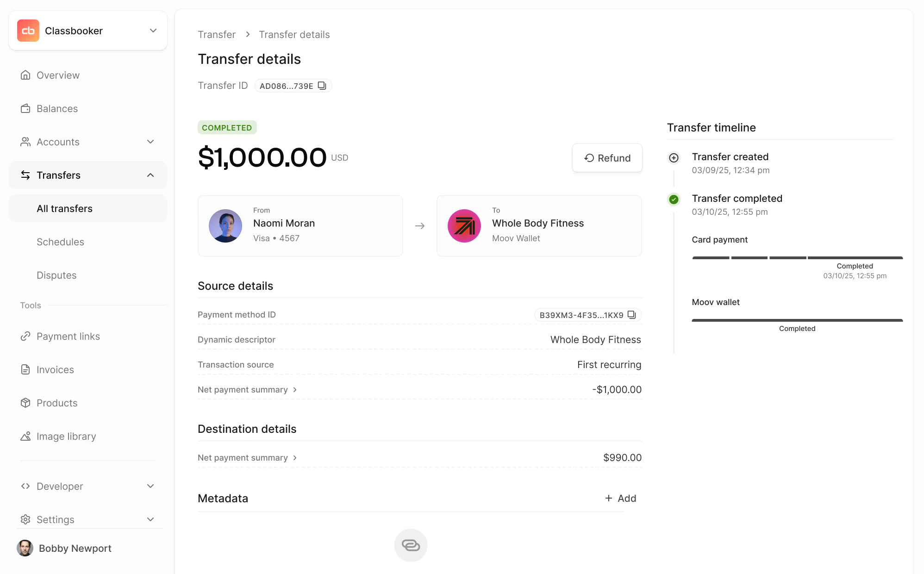Image resolution: width=924 pixels, height=574 pixels.
Task: Click Naomi Moran avatar photo
Action: point(225,226)
